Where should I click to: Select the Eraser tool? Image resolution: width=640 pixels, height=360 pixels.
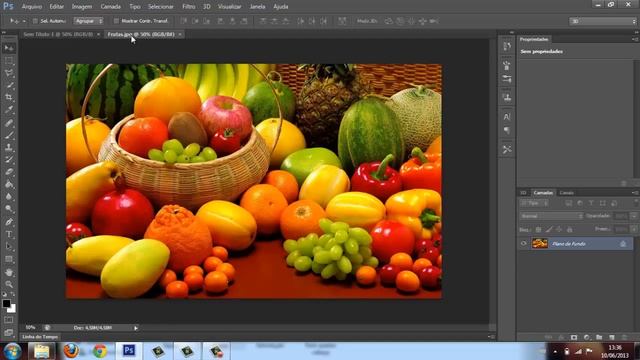tap(9, 172)
